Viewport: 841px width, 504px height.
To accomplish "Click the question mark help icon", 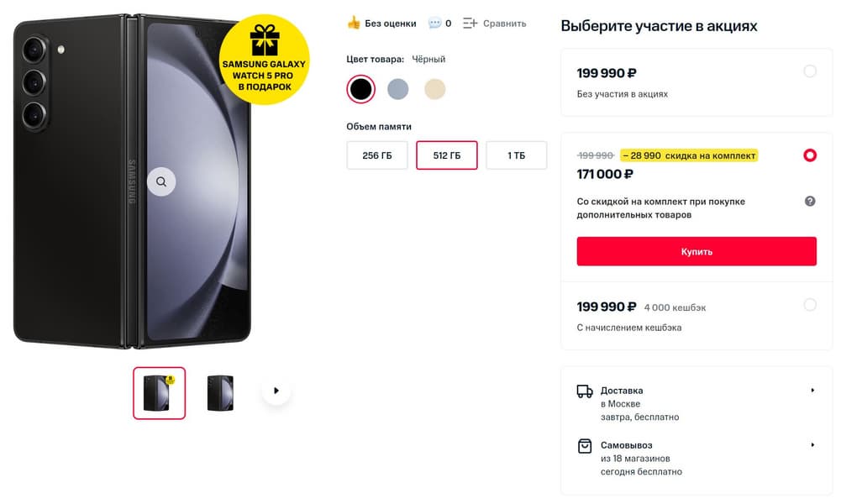I will [x=810, y=202].
